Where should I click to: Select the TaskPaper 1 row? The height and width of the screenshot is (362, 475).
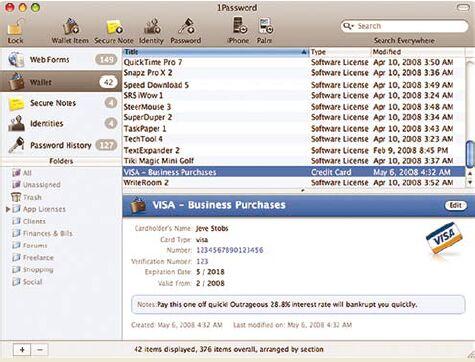(x=294, y=129)
